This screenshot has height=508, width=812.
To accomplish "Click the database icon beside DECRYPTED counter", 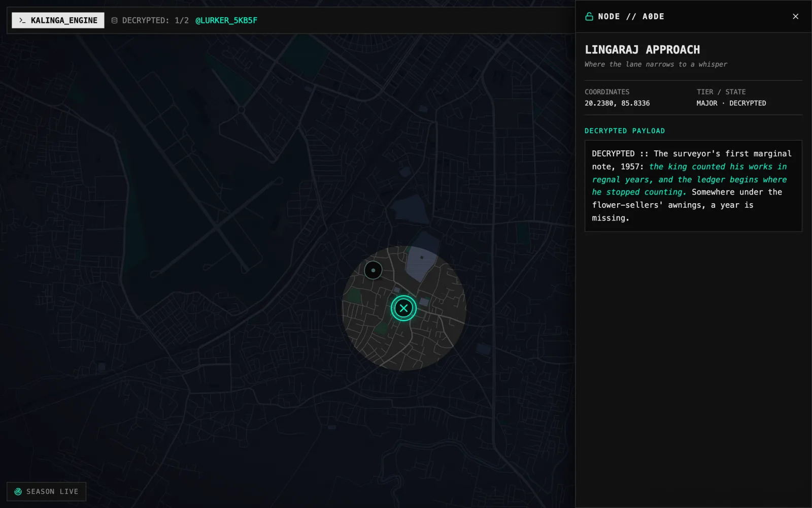I will pos(115,20).
